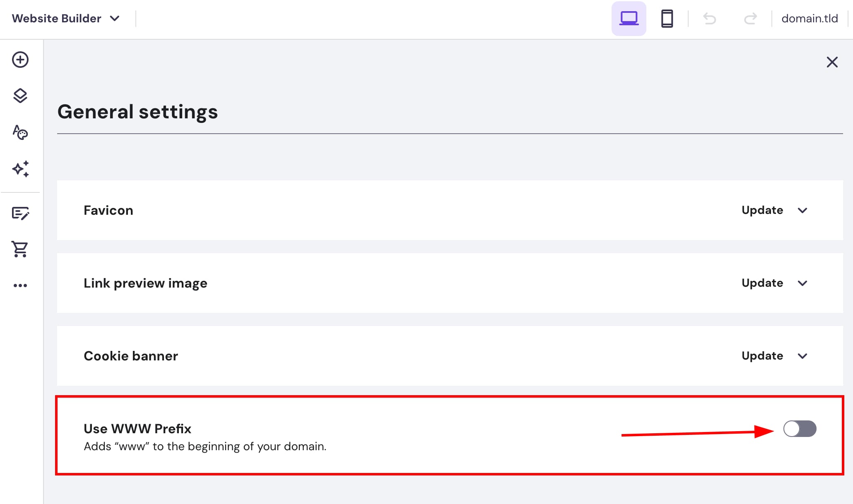The width and height of the screenshot is (853, 504).
Task: Select the desktop preview icon
Action: click(x=628, y=18)
